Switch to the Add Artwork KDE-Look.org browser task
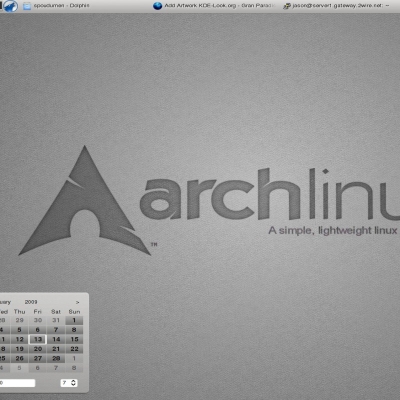This screenshot has width=400, height=400. tap(213, 6)
